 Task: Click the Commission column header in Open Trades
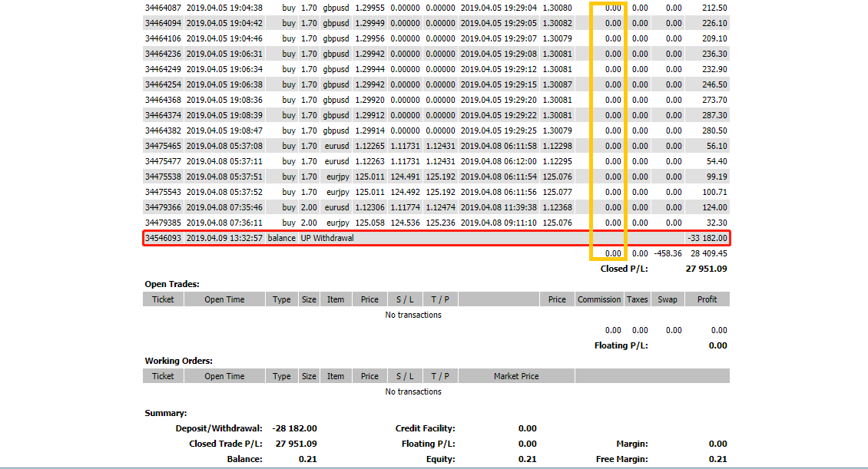(x=599, y=299)
